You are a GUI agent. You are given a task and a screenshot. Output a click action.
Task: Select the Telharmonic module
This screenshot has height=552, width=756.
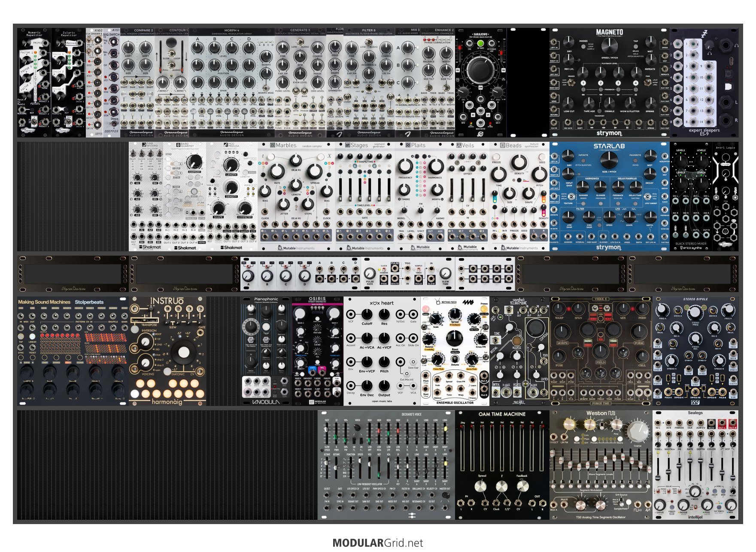coord(519,351)
